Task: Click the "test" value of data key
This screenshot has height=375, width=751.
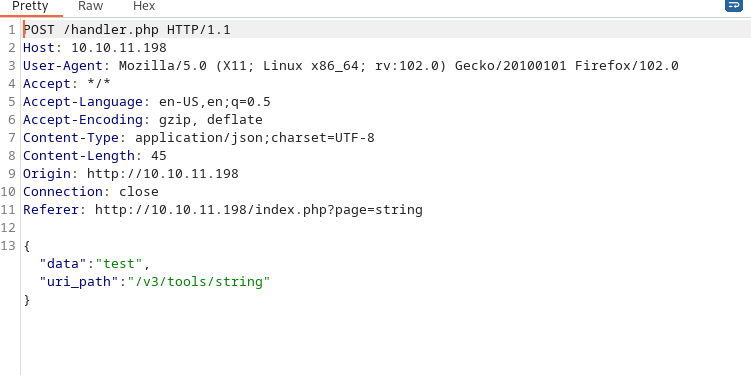Action: point(119,263)
